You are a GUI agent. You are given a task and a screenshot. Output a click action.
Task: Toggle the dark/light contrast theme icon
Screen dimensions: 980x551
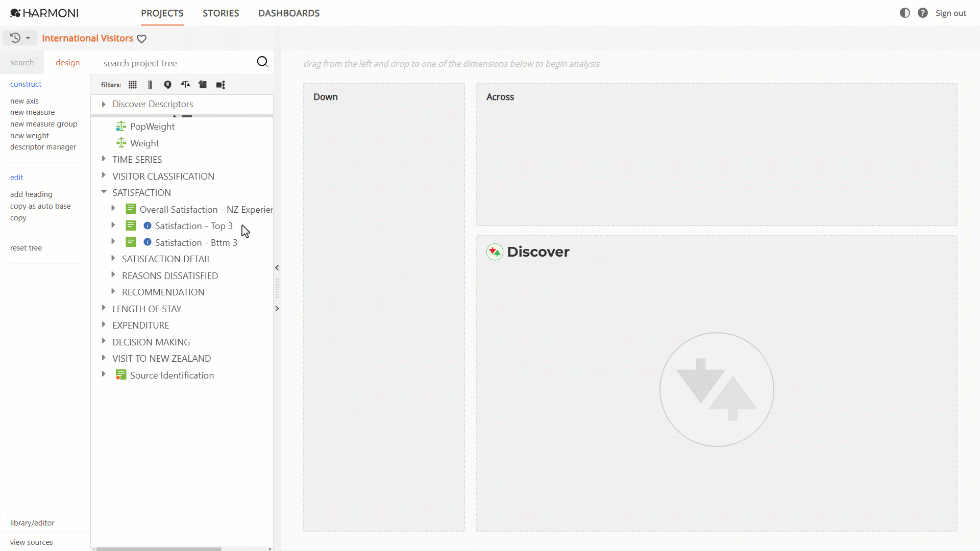905,13
